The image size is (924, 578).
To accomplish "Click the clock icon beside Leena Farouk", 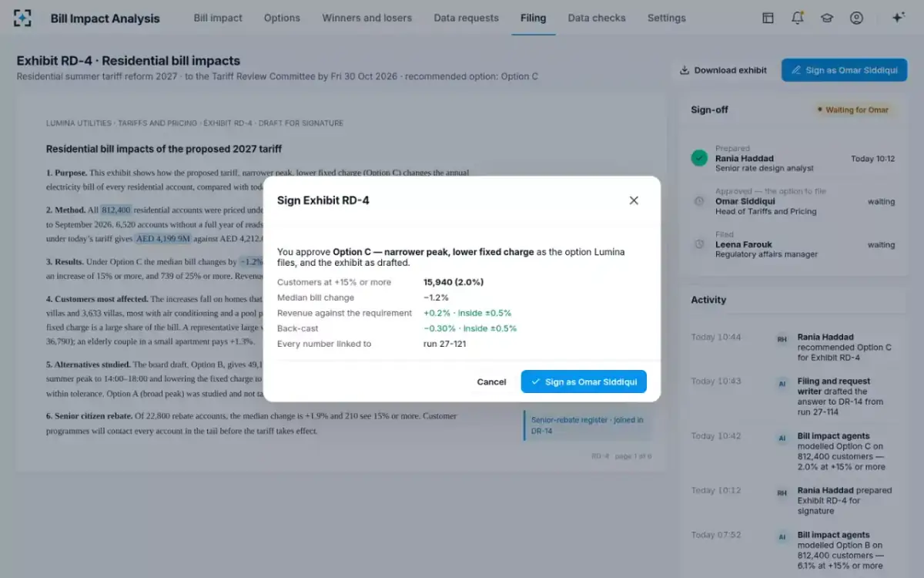I will (699, 244).
